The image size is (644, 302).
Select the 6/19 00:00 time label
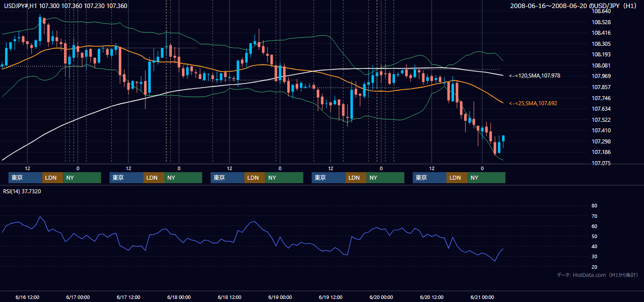click(280, 297)
